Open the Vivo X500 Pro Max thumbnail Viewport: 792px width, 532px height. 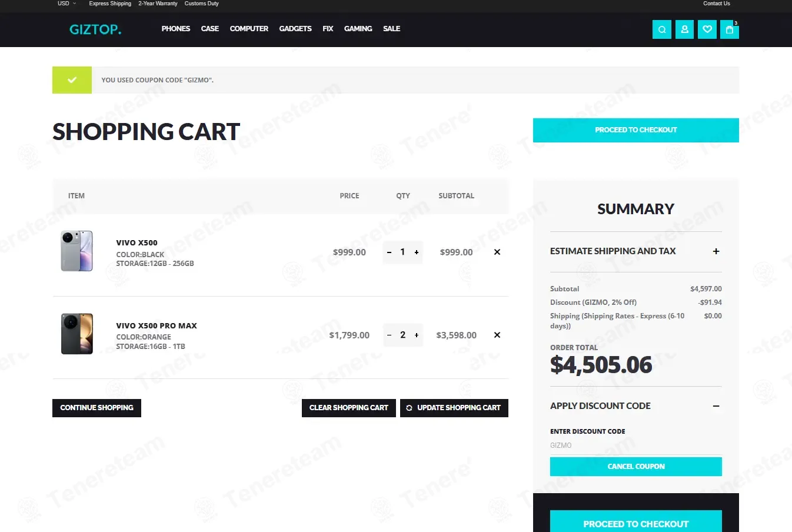(x=77, y=334)
